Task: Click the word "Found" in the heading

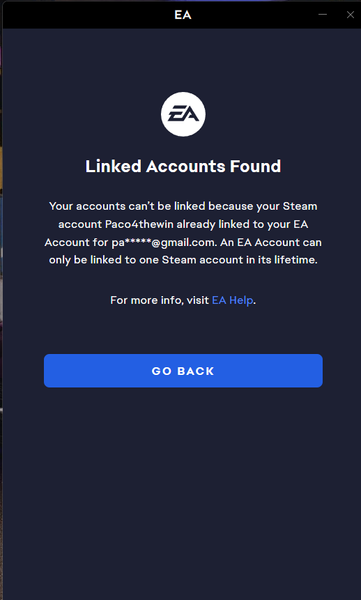Action: click(255, 166)
